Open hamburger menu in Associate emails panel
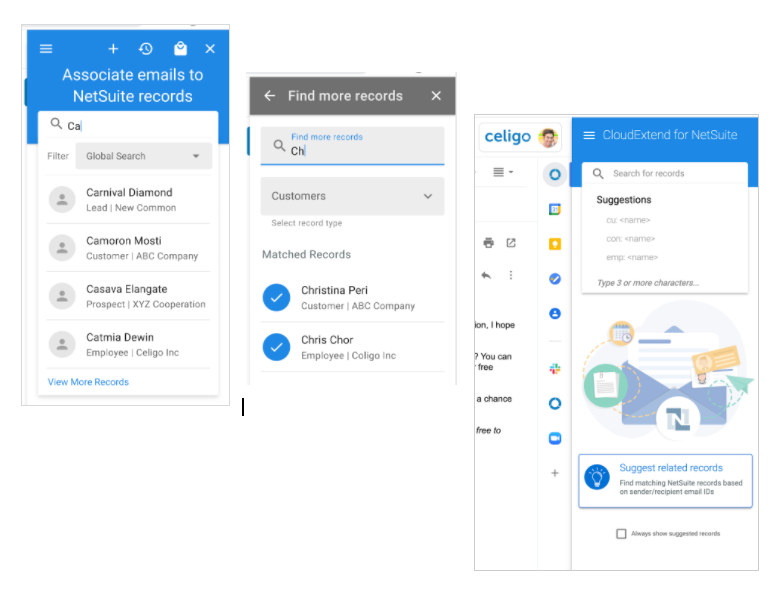Image resolution: width=783 pixels, height=594 pixels. click(x=46, y=48)
